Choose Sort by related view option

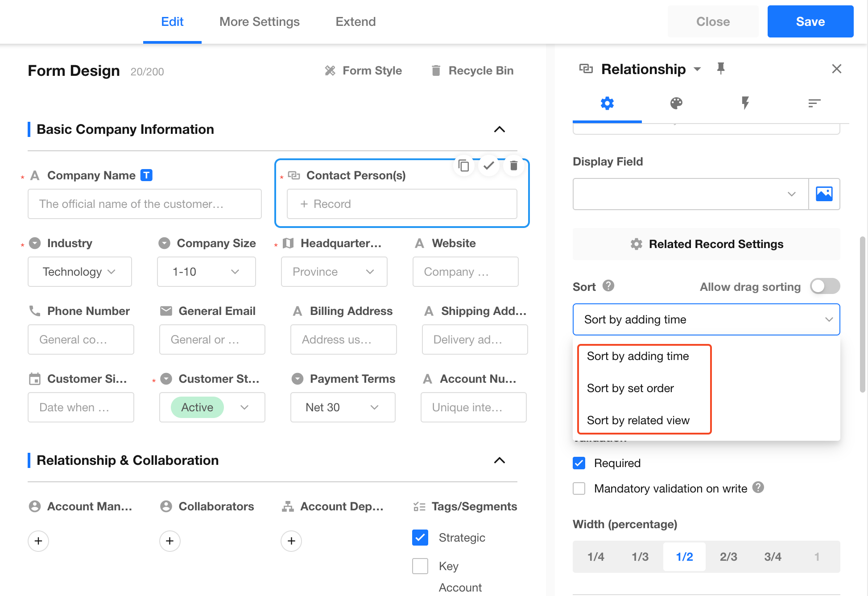(638, 420)
